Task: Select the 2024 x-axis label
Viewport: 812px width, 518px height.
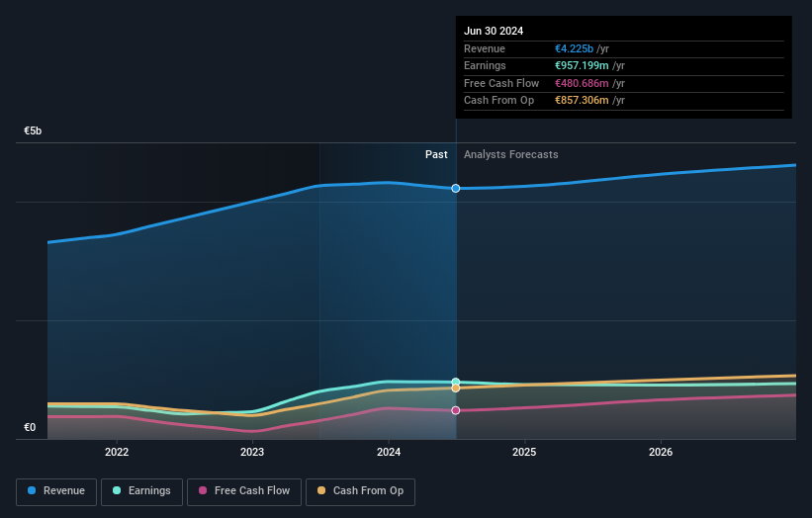Action: click(x=389, y=452)
